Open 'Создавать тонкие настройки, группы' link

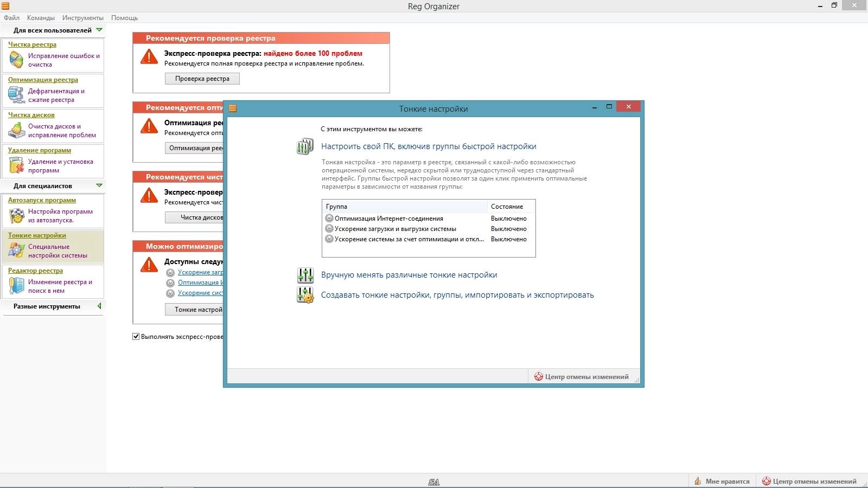457,295
